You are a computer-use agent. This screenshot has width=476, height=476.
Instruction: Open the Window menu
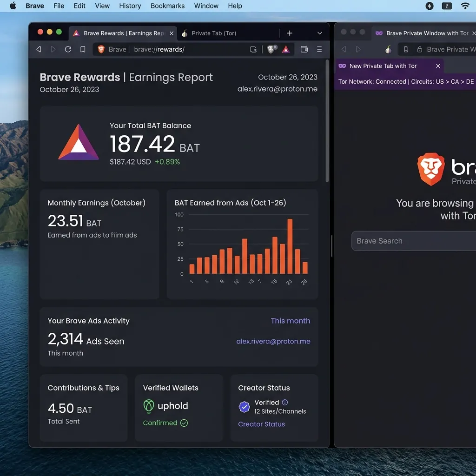pyautogui.click(x=206, y=6)
